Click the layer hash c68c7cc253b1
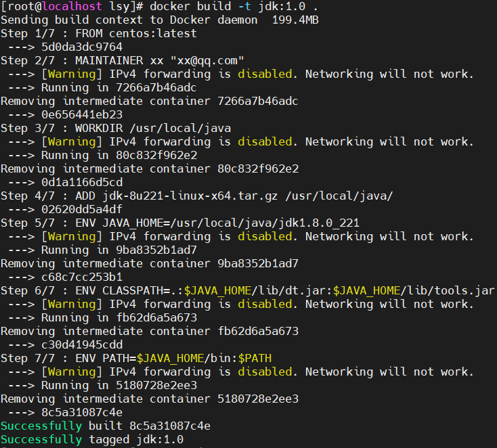The height and width of the screenshot is (448, 497). (82, 277)
